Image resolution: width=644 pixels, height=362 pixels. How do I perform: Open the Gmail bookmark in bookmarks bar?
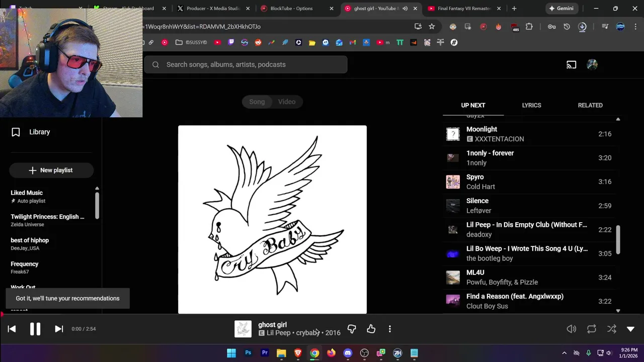[x=353, y=43]
